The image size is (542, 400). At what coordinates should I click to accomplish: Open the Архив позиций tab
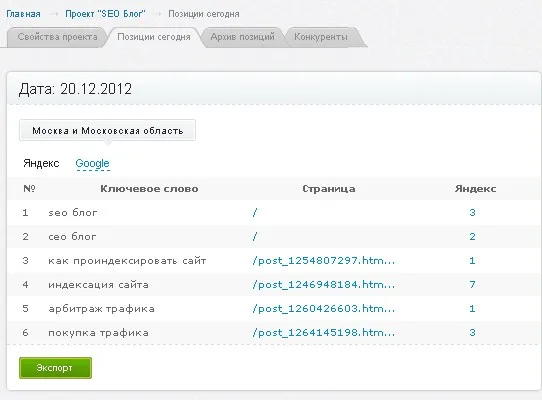(x=242, y=37)
